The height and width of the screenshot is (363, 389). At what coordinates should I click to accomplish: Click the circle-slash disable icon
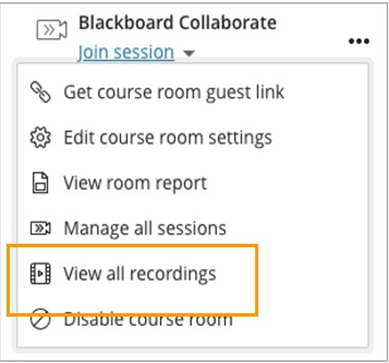[40, 319]
